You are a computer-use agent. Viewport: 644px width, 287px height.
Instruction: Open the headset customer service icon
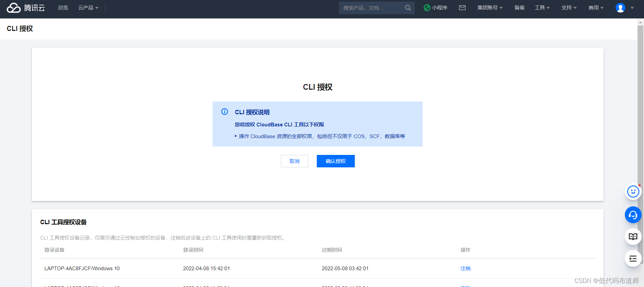pyautogui.click(x=633, y=215)
